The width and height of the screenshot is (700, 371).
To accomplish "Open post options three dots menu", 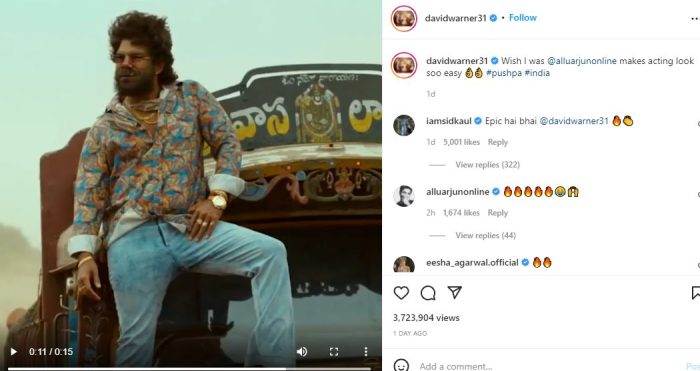I will (696, 19).
